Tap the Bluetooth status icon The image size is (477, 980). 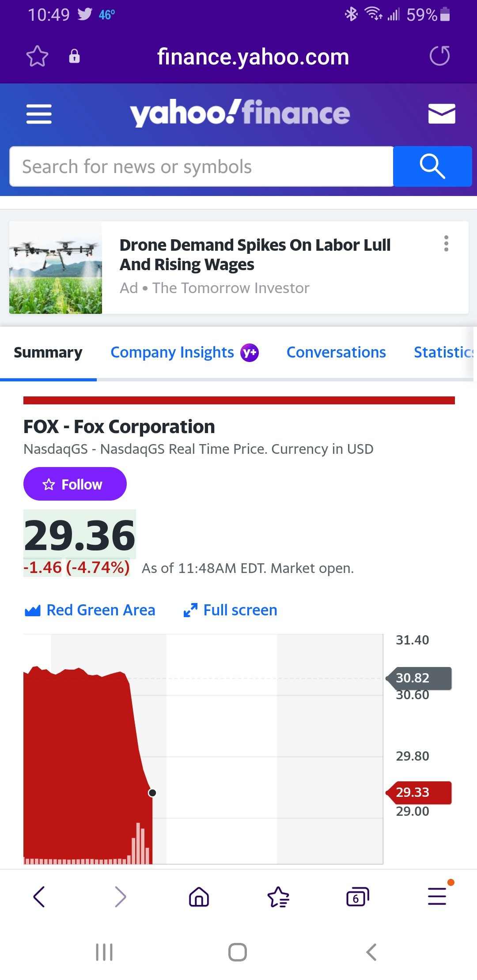coord(351,14)
